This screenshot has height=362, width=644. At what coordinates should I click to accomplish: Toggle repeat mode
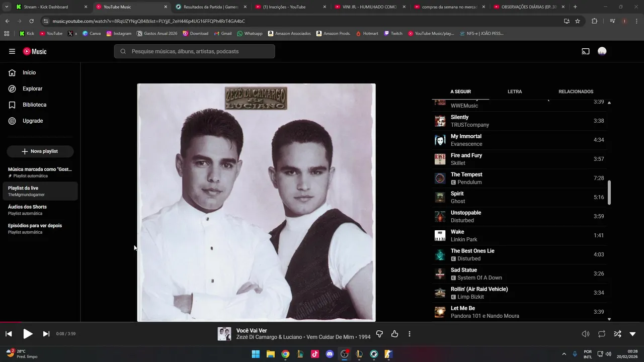pos(602,334)
